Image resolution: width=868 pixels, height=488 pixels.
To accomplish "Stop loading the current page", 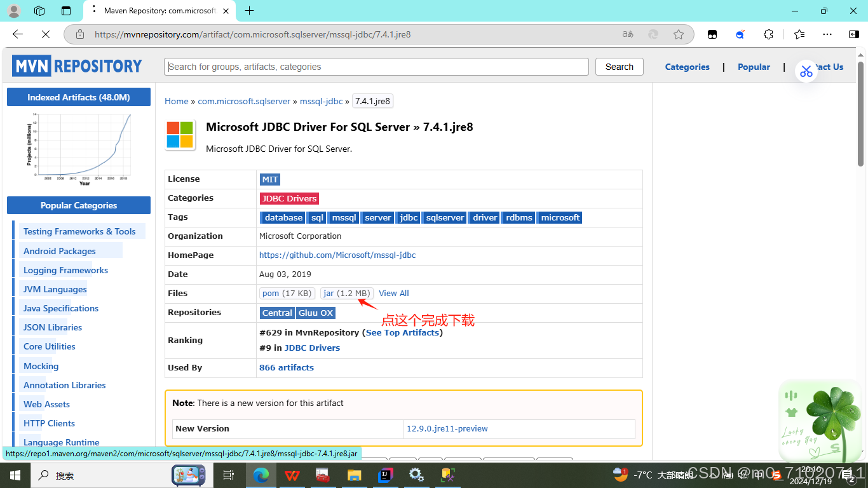I will 46,34.
